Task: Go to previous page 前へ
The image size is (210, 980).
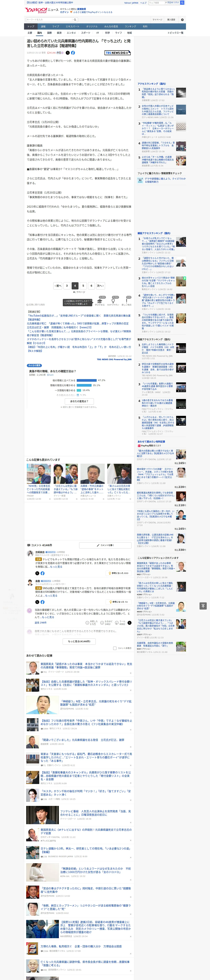Action: tap(58, 286)
